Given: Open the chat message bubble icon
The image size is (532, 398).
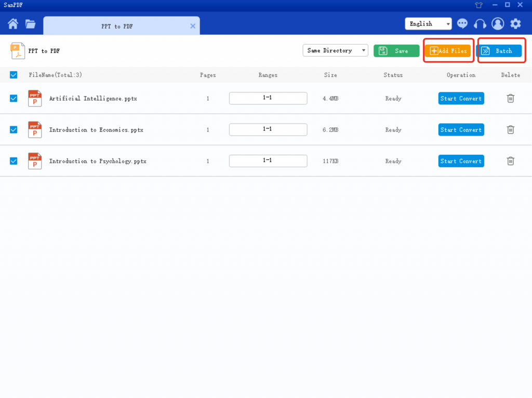Looking at the screenshot, I should click(x=462, y=24).
